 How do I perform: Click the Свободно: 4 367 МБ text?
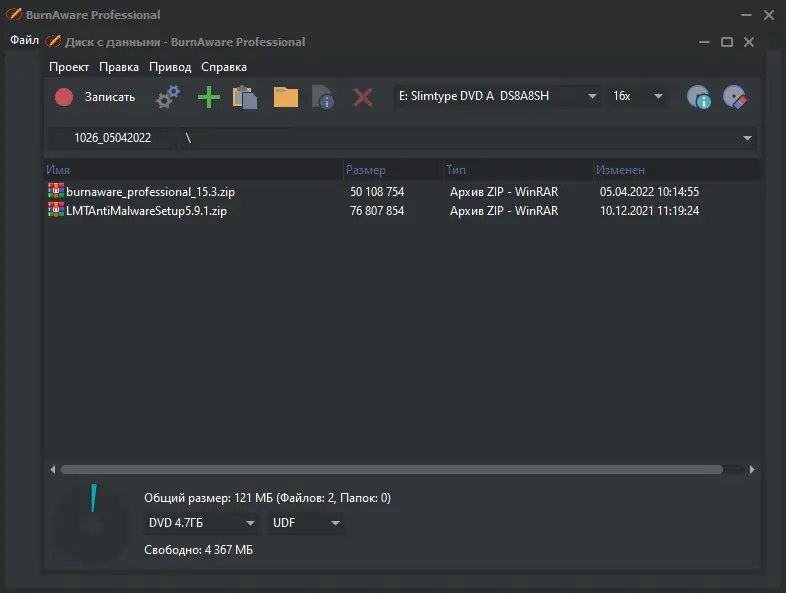(x=199, y=550)
